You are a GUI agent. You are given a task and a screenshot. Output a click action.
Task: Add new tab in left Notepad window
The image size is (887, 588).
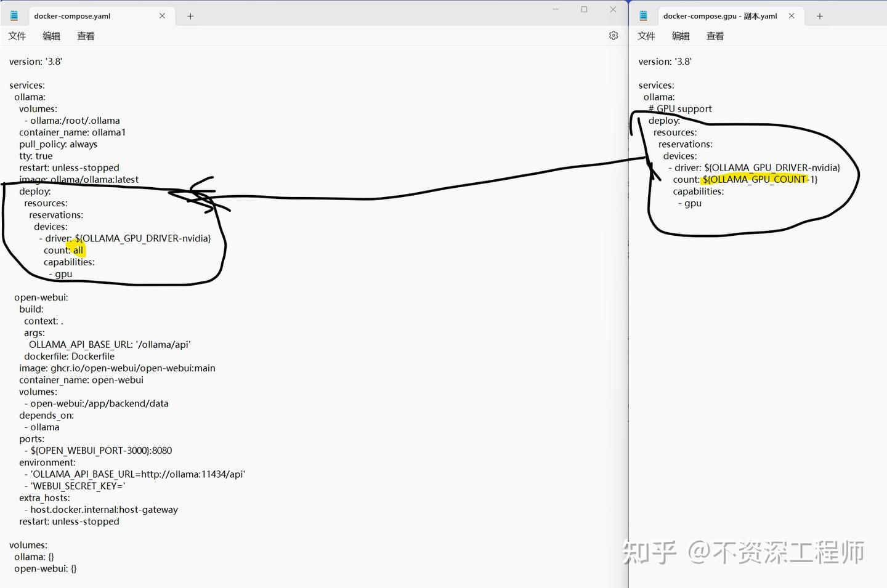tap(190, 16)
